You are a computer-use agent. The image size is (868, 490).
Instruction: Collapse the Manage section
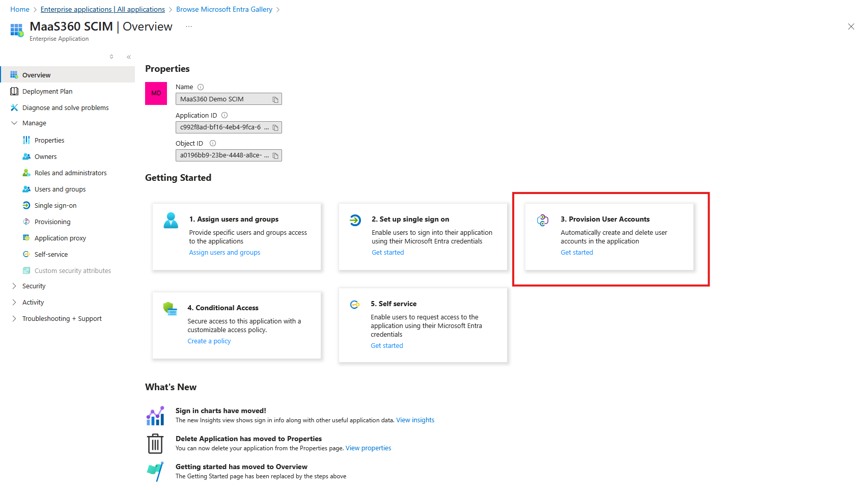tap(14, 123)
